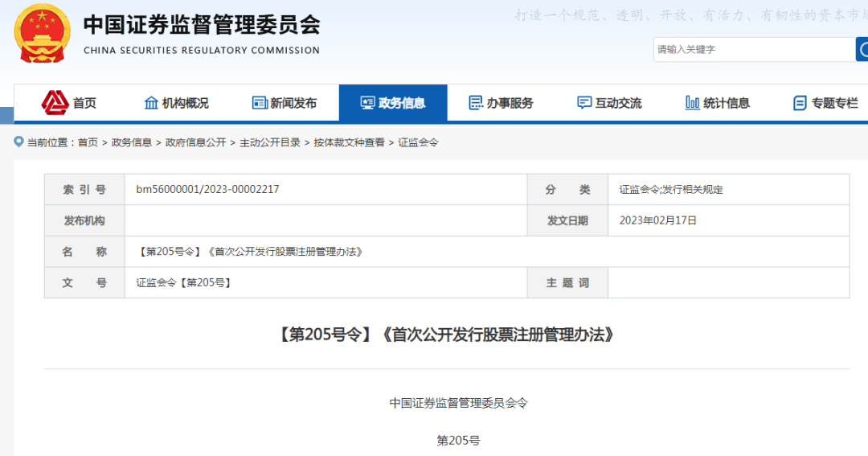The image size is (868, 456).
Task: Open the 首页 navigation tab
Action: point(68,102)
